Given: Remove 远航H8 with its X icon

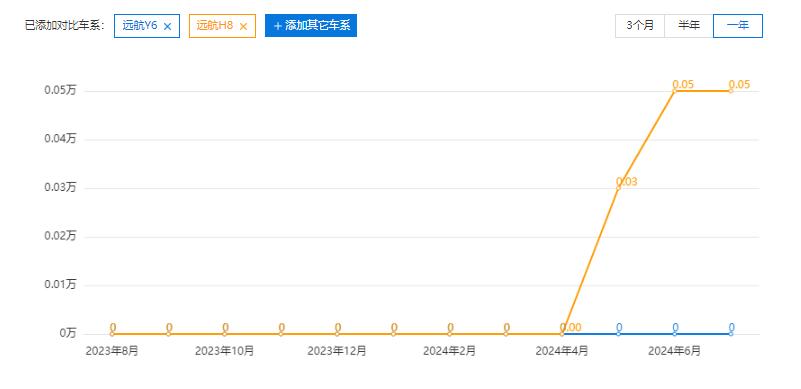Looking at the screenshot, I should pos(243,26).
